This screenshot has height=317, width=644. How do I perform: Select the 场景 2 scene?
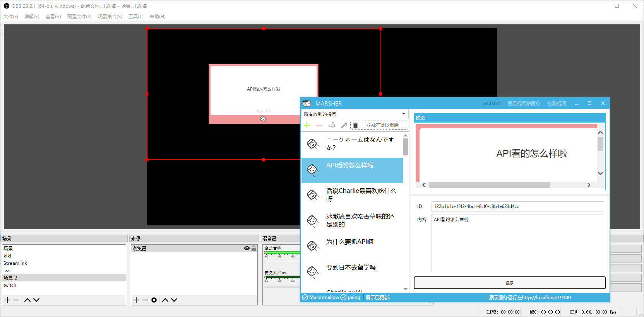(63, 278)
